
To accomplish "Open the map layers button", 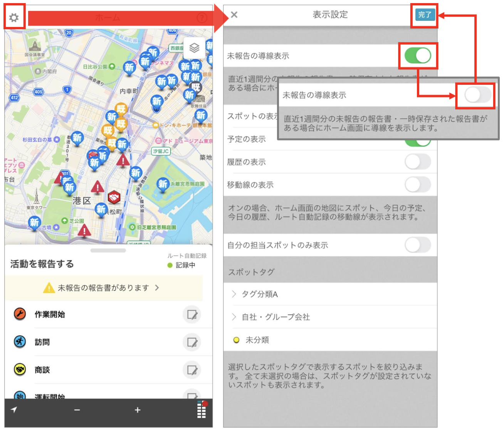I will pos(195,48).
